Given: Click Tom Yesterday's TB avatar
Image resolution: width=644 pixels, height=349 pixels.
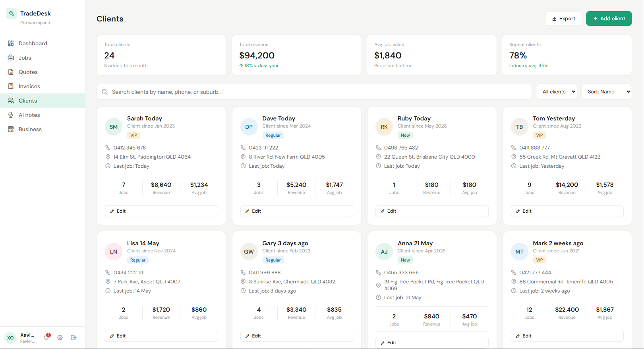Looking at the screenshot, I should pos(519,127).
